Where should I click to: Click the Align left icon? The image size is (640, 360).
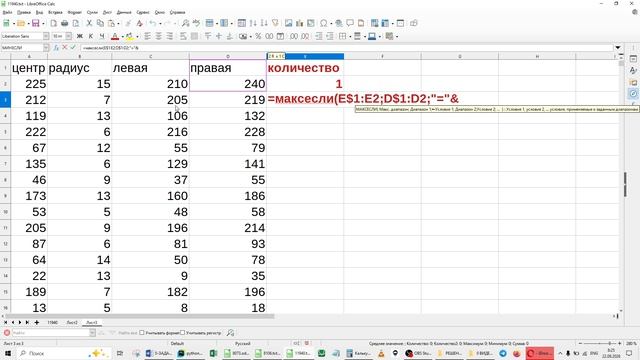pos(147,36)
